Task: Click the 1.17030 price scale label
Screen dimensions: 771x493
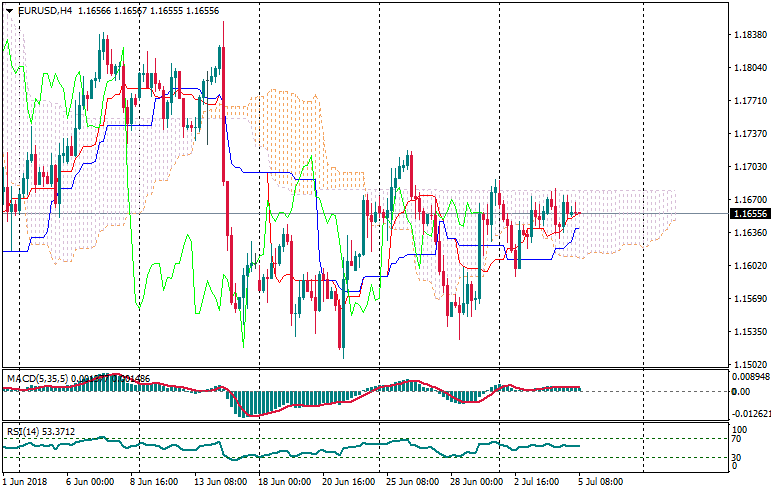Action: (749, 167)
